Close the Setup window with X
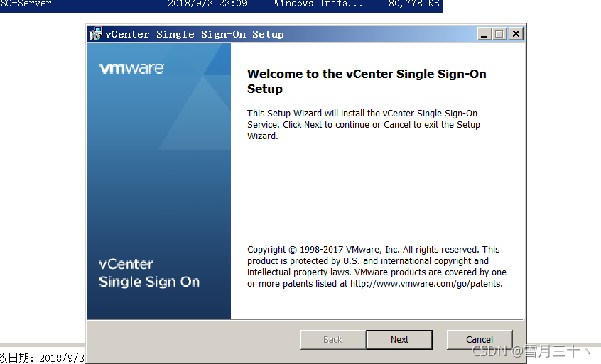Viewport: 601px width, 364px height. click(516, 33)
